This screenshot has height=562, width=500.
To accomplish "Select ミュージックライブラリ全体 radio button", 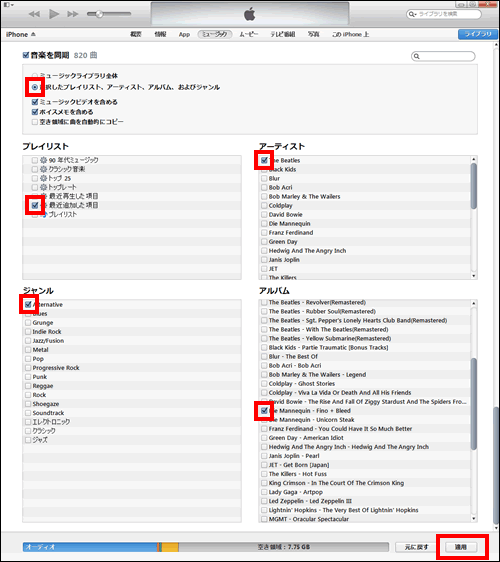I will (x=35, y=76).
